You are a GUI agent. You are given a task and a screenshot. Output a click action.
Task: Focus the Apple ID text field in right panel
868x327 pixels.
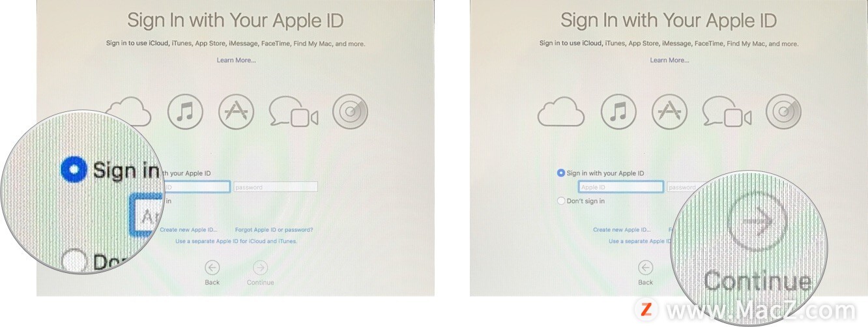coord(620,187)
